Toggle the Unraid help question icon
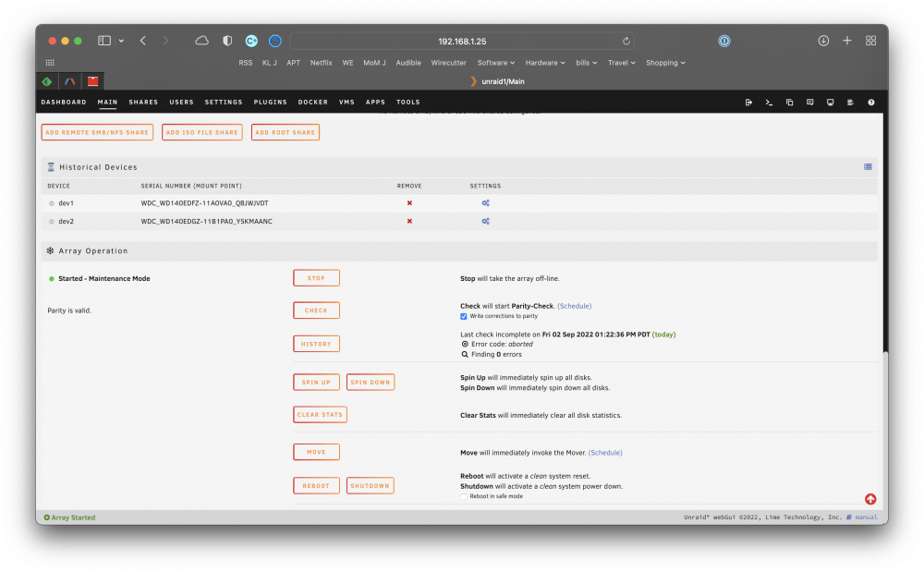Viewport: 924px width, 572px height. [871, 103]
